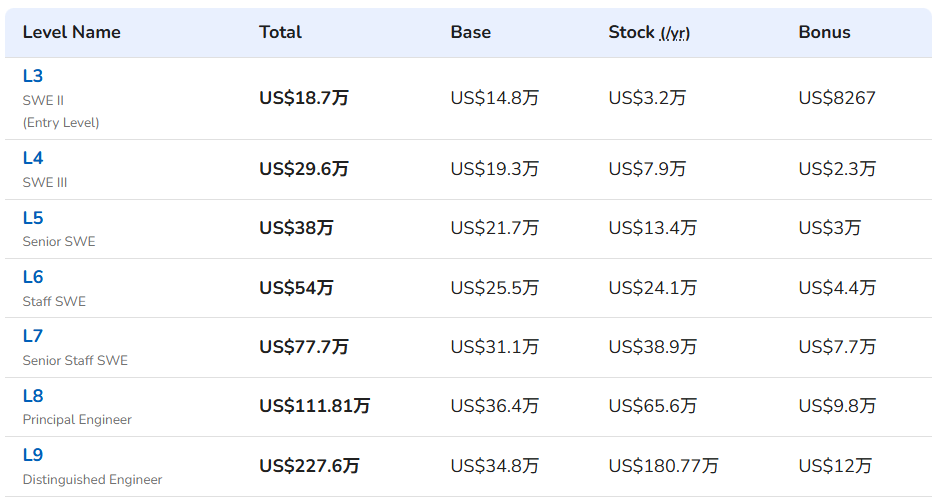The width and height of the screenshot is (941, 497).
Task: Select the Level Name column header
Action: point(71,32)
